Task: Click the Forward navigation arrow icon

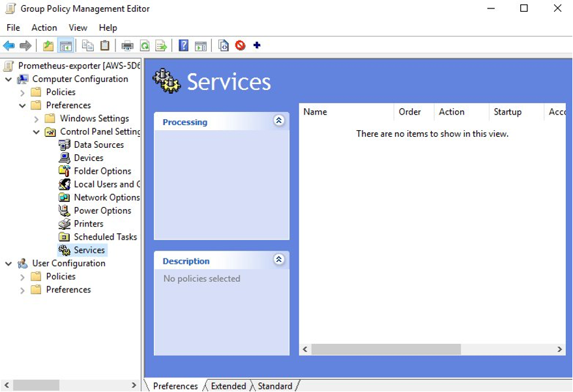Action: [25, 46]
